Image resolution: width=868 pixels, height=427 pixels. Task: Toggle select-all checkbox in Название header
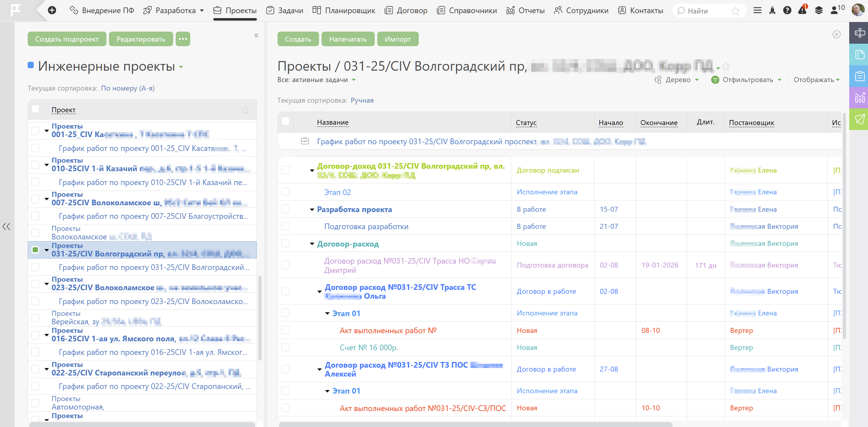286,121
